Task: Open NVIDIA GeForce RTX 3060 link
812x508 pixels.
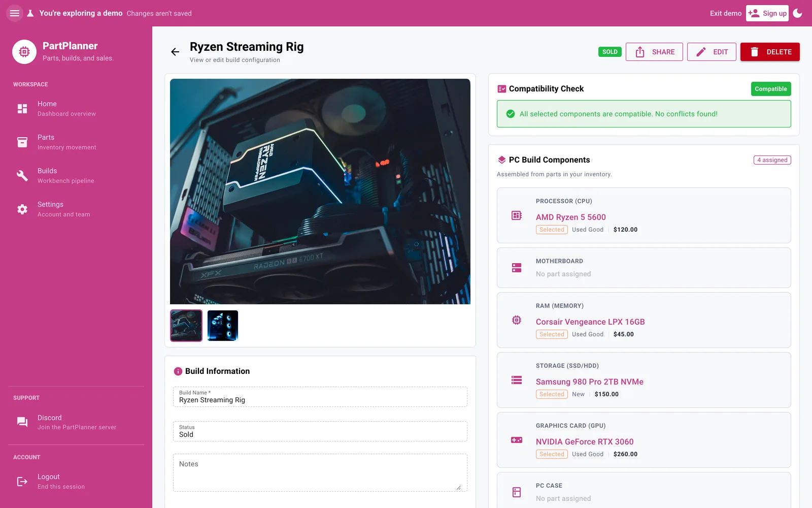Action: click(585, 441)
